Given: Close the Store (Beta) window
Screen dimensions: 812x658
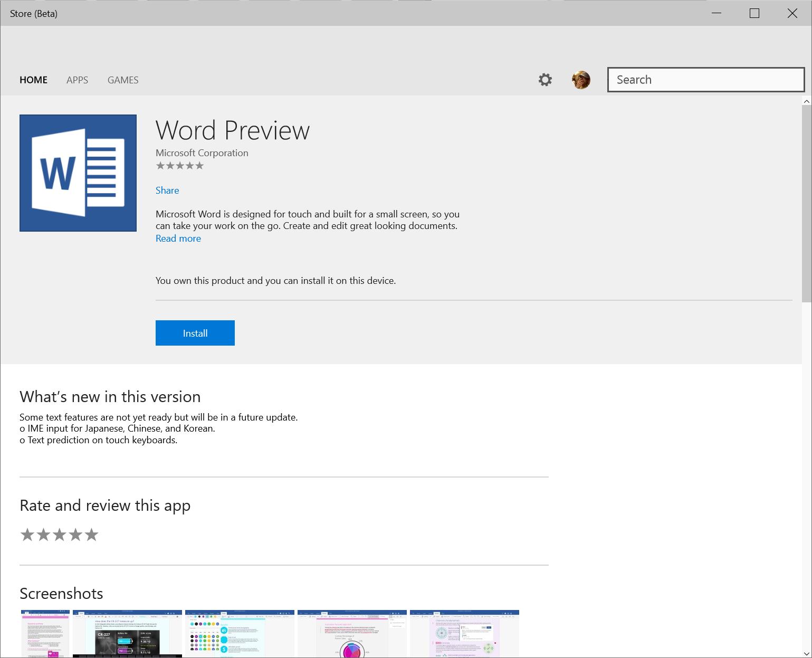Looking at the screenshot, I should point(792,13).
